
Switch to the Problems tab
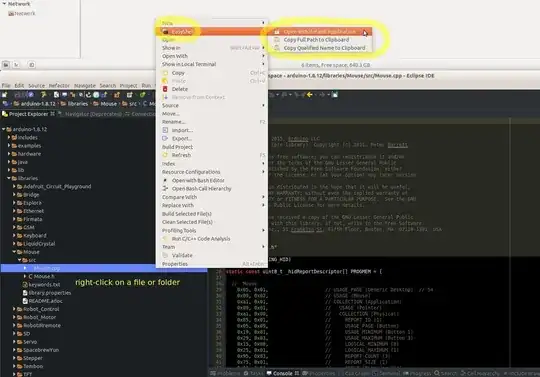tap(225, 373)
